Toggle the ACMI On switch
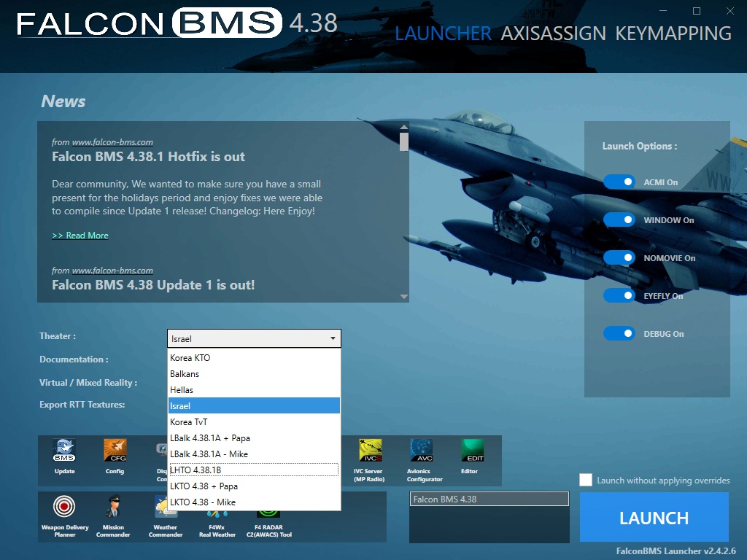747x560 pixels. (x=619, y=182)
